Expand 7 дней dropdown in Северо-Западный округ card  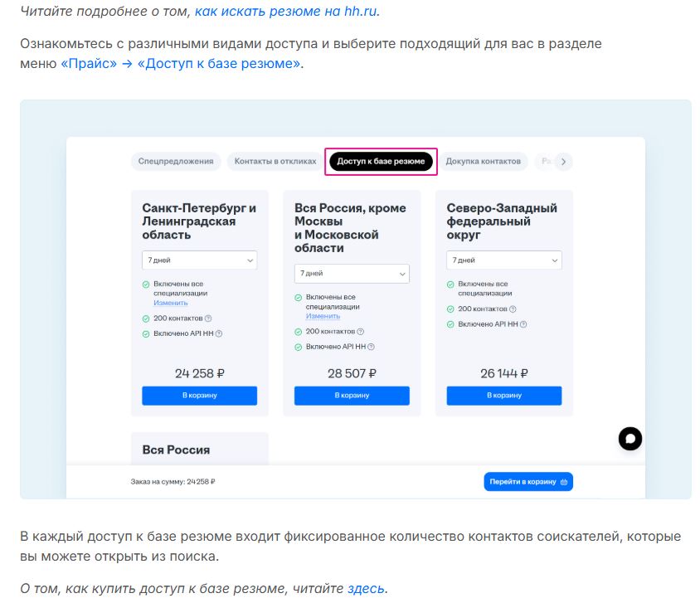[504, 260]
